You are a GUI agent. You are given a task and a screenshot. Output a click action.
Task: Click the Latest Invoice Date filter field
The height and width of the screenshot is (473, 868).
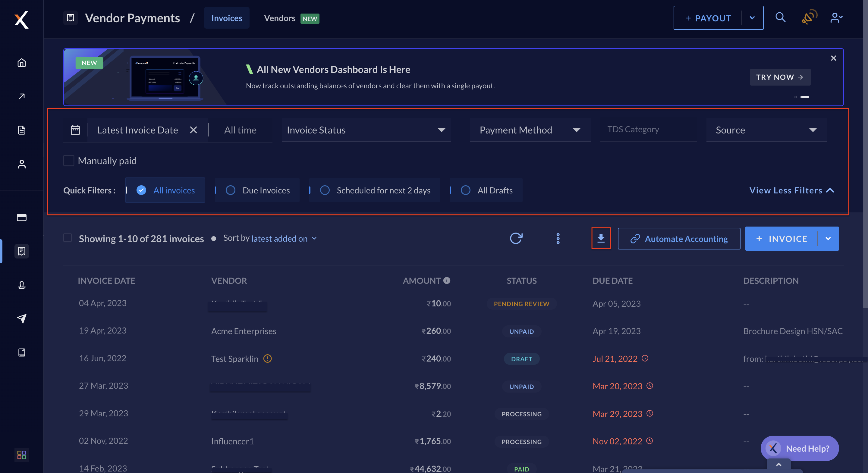point(137,129)
